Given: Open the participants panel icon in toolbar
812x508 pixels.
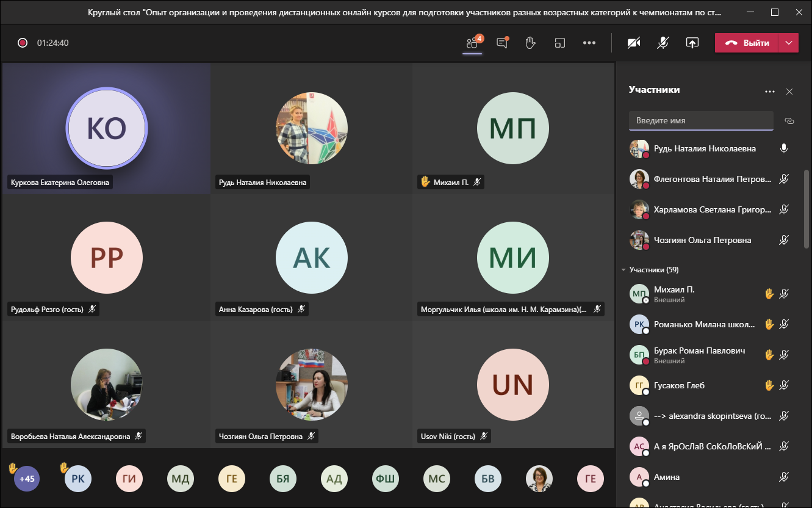Looking at the screenshot, I should pos(472,43).
